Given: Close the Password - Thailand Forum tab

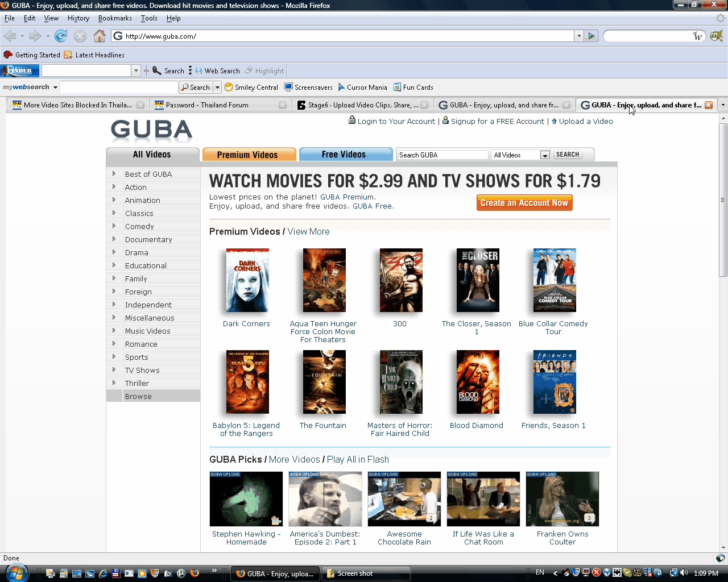Looking at the screenshot, I should (x=283, y=105).
